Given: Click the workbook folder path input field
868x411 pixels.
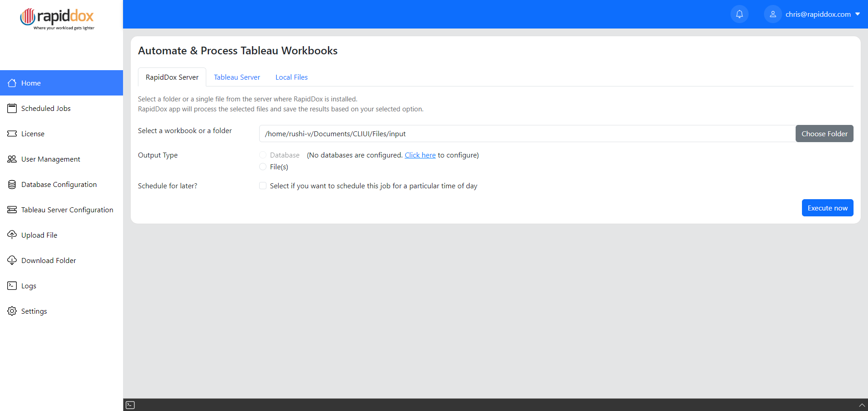Looking at the screenshot, I should (x=527, y=134).
